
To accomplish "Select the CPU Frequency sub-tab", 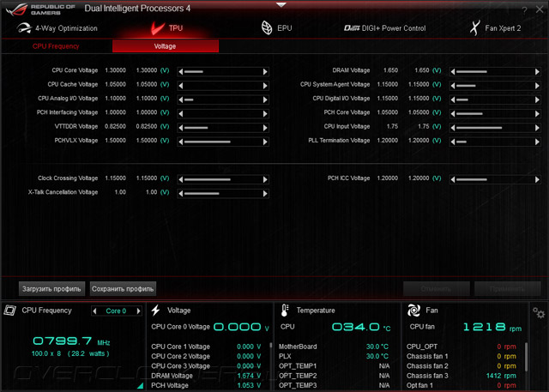I will coord(56,46).
